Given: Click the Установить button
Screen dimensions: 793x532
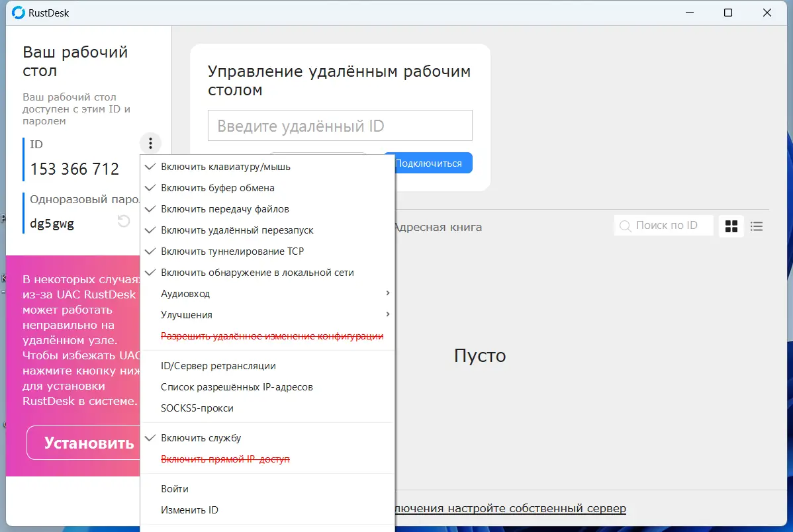Looking at the screenshot, I should [x=83, y=443].
